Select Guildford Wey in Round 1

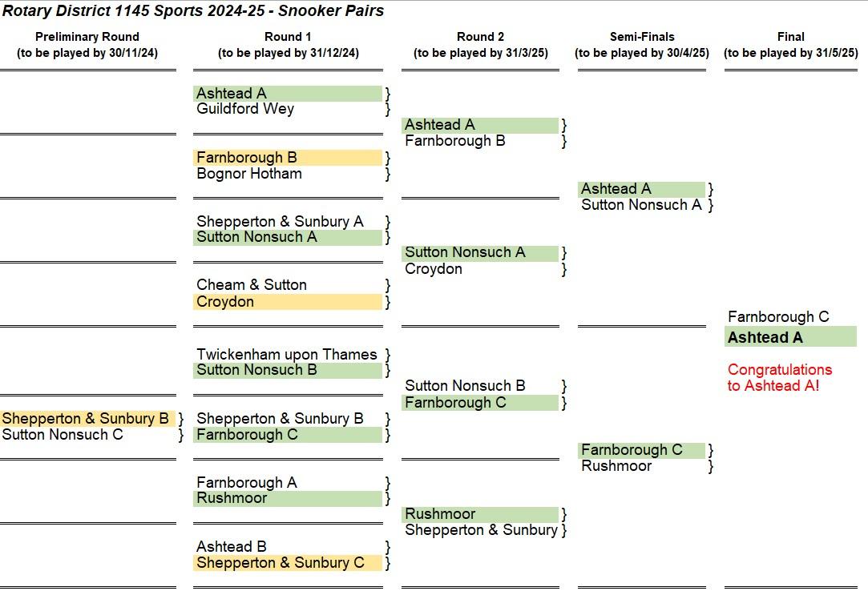(x=245, y=108)
